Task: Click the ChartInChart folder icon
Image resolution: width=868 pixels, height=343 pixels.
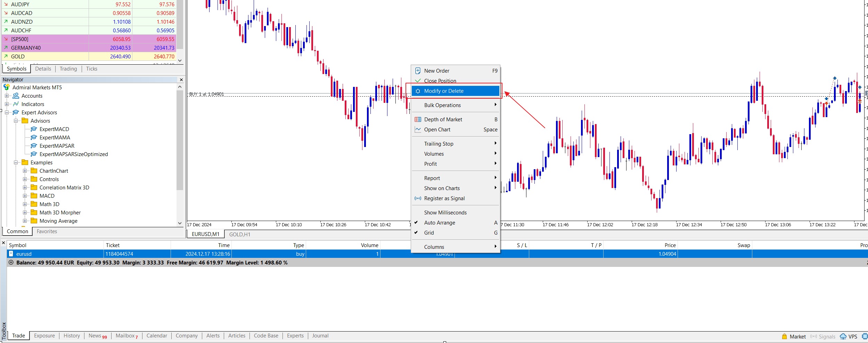Action: 34,171
